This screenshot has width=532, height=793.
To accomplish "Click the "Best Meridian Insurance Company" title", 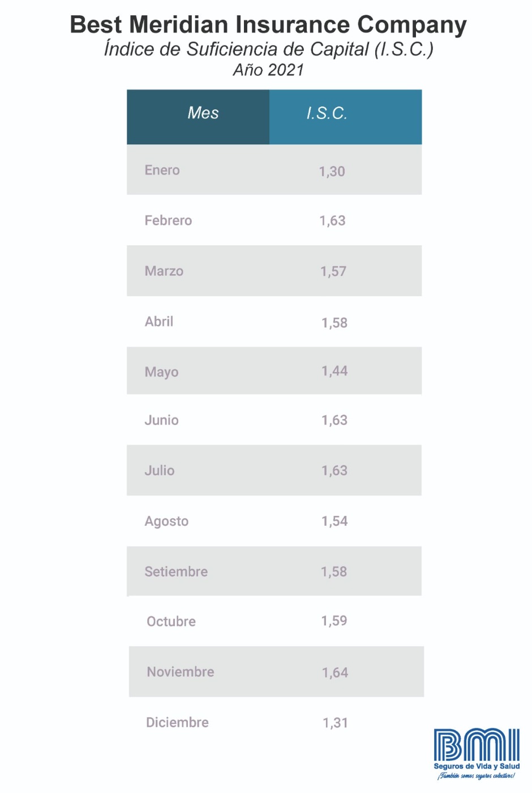I will pos(268,25).
